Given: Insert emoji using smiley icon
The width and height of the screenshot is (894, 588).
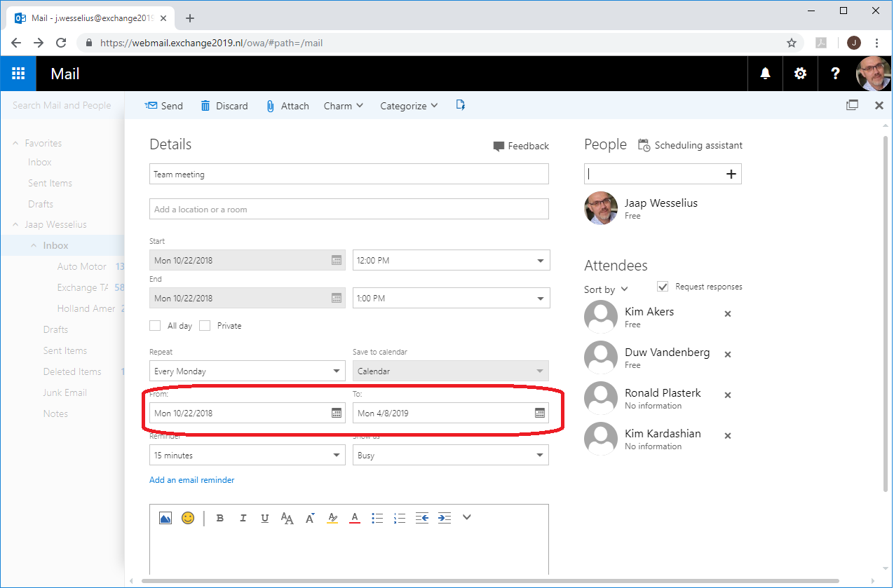Looking at the screenshot, I should (187, 518).
